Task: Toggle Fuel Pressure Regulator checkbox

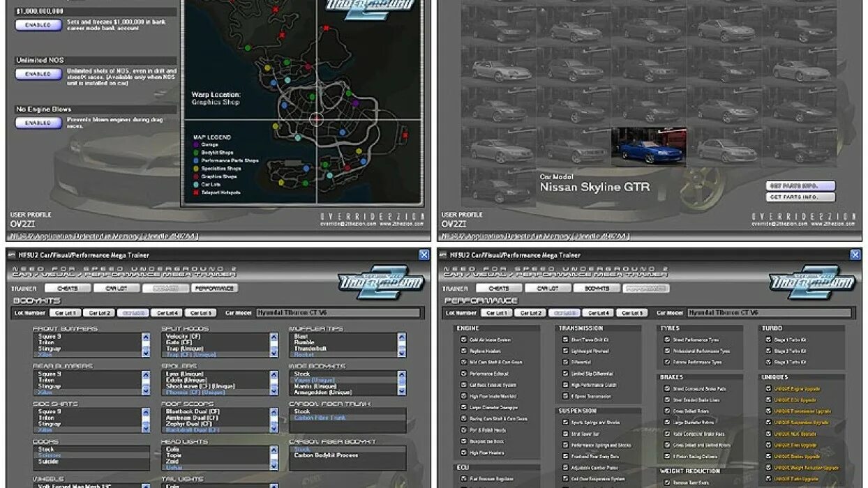Action: (x=464, y=479)
